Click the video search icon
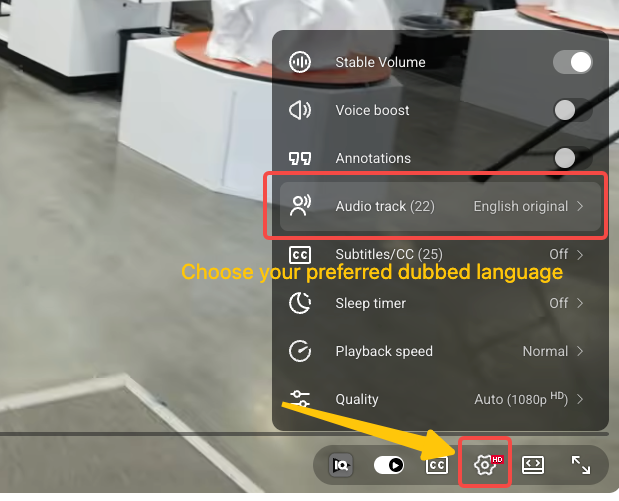This screenshot has height=501, width=619. pyautogui.click(x=341, y=465)
